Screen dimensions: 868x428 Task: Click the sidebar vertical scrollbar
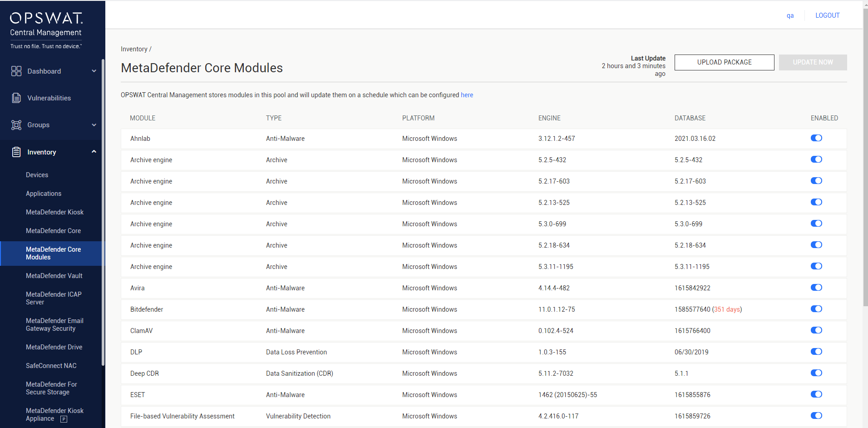103,212
